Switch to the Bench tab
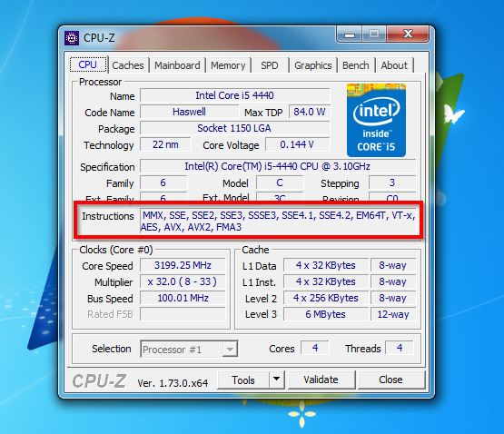The width and height of the screenshot is (504, 434). pyautogui.click(x=355, y=65)
